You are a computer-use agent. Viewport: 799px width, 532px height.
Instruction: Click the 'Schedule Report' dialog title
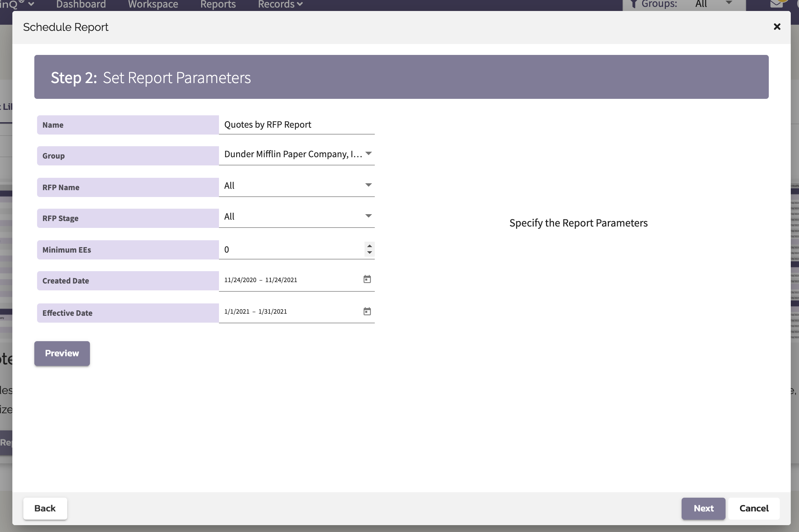pyautogui.click(x=66, y=27)
